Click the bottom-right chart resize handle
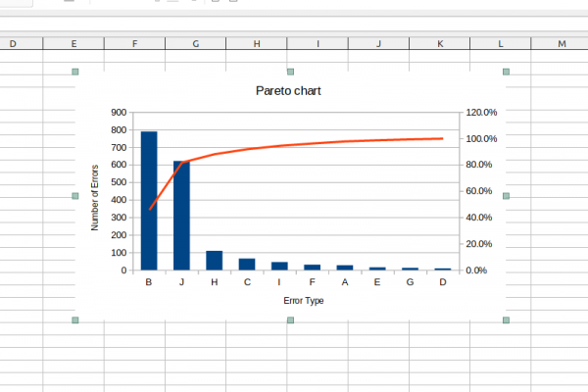 tap(506, 320)
